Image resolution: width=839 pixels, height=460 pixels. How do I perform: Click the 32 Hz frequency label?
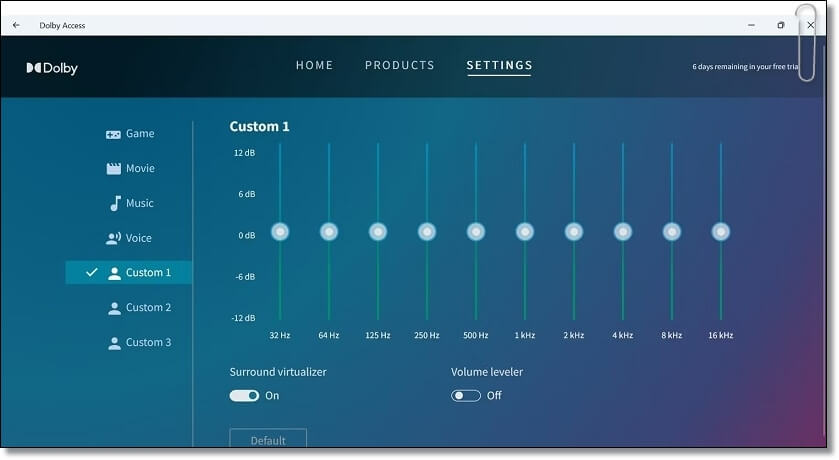click(280, 335)
